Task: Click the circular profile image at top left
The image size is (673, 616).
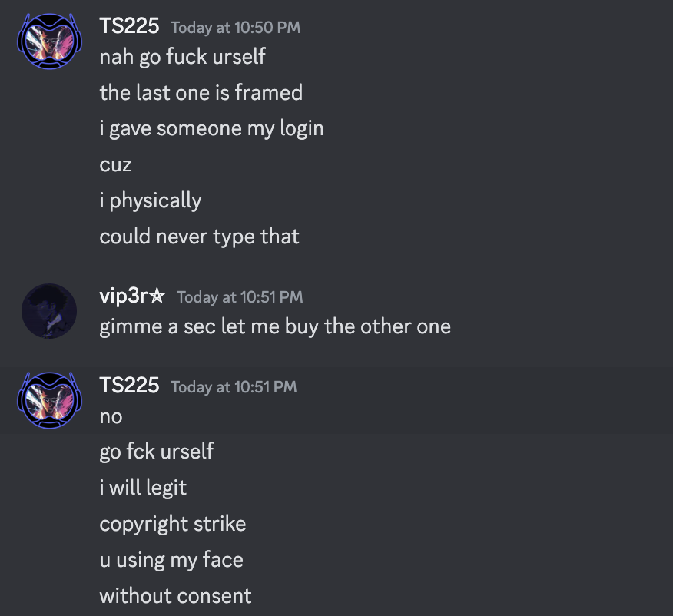Action: click(x=49, y=41)
